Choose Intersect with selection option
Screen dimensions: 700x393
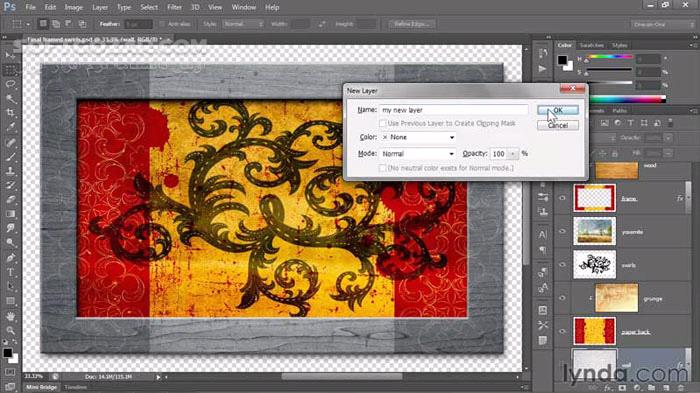click(82, 24)
